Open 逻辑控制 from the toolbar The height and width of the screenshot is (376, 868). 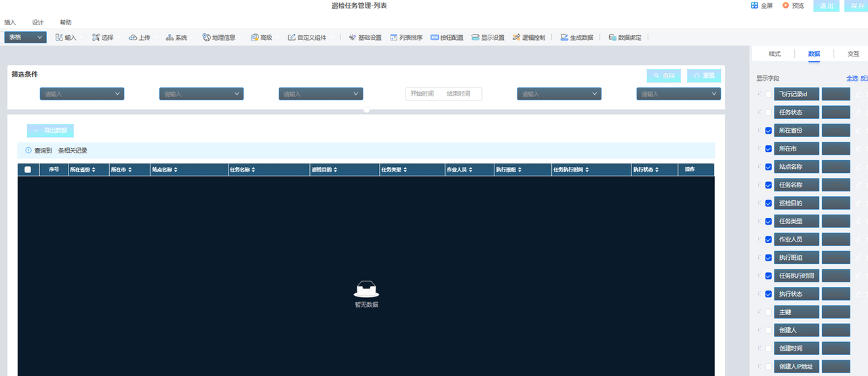[x=529, y=37]
